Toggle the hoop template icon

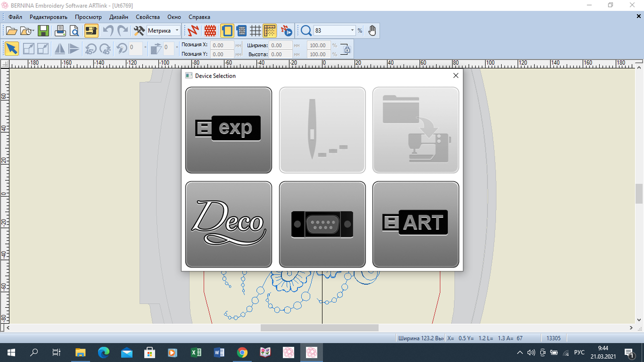(x=242, y=31)
